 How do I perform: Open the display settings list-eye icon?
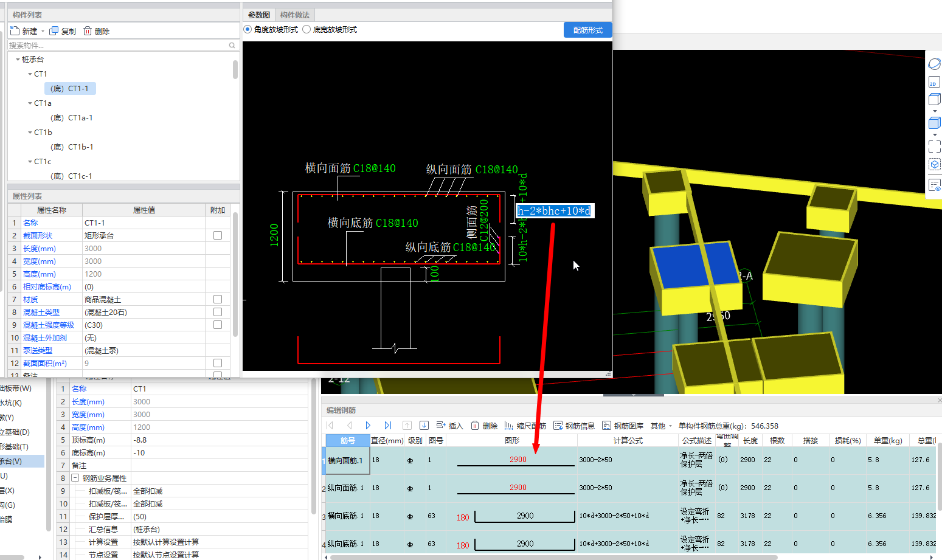point(935,185)
